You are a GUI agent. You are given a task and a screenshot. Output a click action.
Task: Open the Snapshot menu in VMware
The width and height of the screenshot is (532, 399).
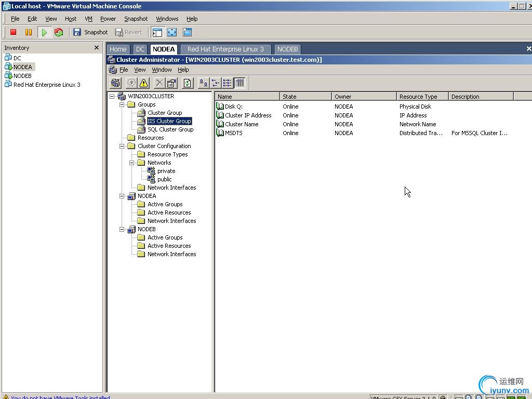(x=136, y=19)
